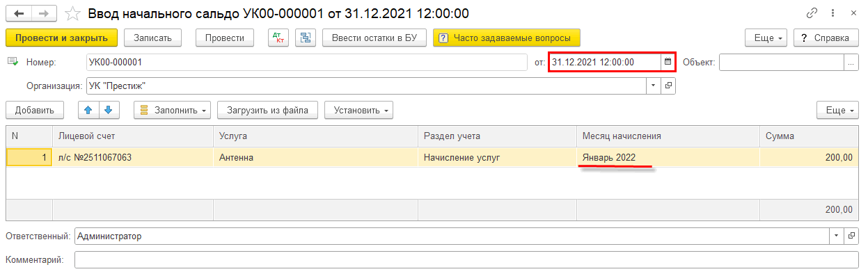Click into the Комментарий field
Image resolution: width=868 pixels, height=274 pixels.
466,259
